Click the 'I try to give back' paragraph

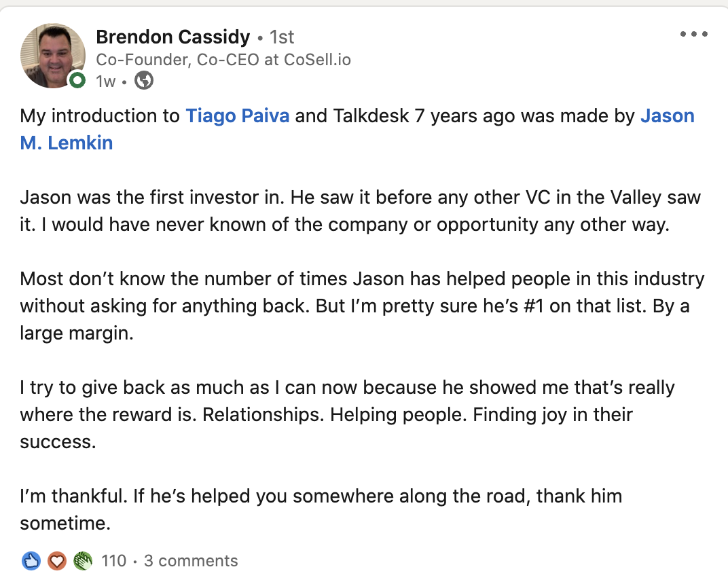[347, 414]
